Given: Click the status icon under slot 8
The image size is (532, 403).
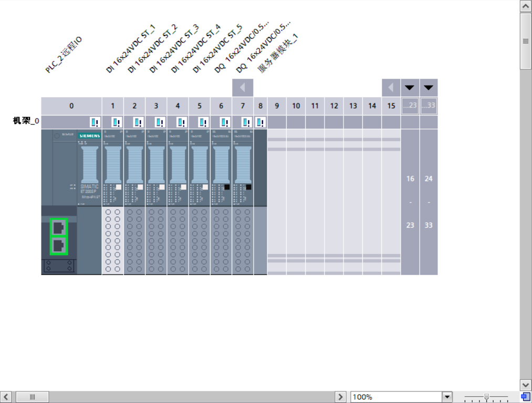Looking at the screenshot, I should (260, 122).
